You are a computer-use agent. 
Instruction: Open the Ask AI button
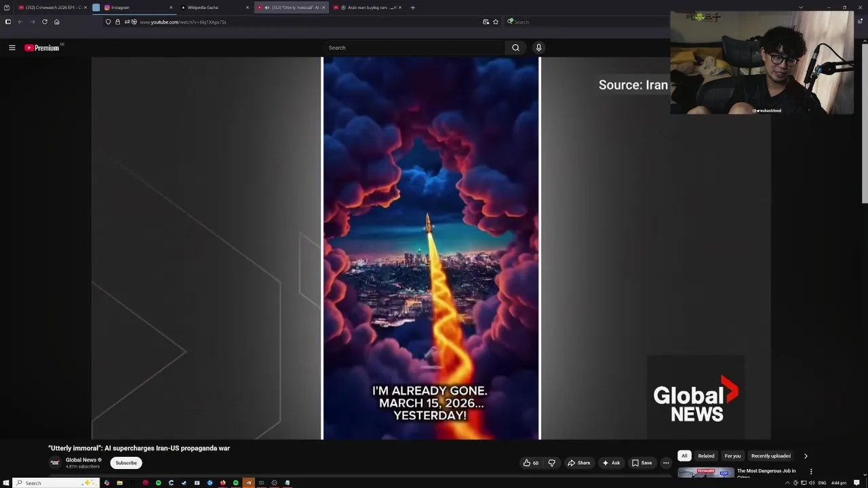tap(611, 463)
